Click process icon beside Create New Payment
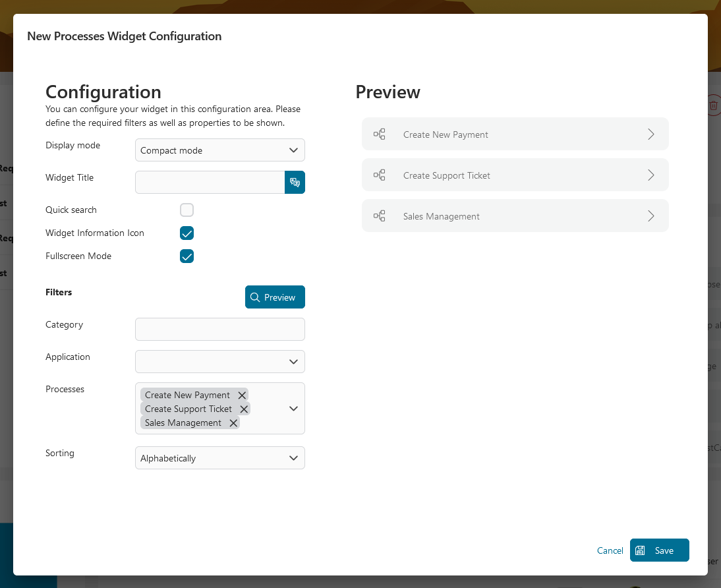Viewport: 721px width, 588px height. click(380, 134)
